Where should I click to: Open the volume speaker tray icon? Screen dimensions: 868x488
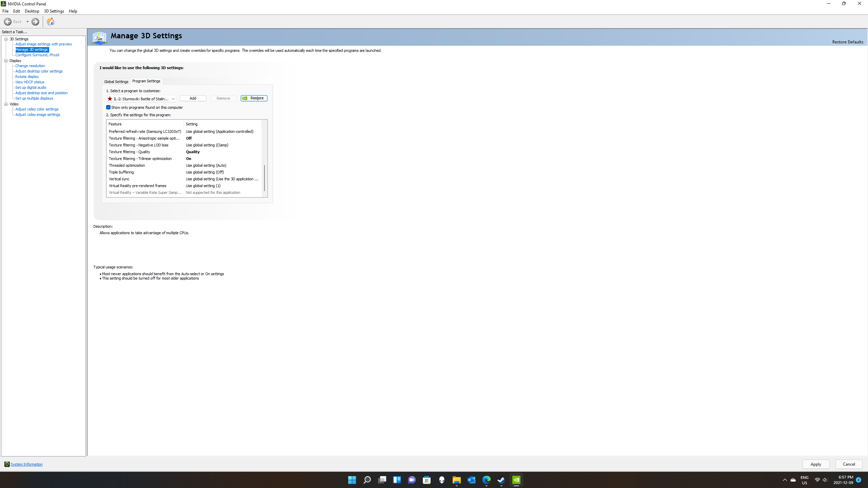[x=825, y=480]
